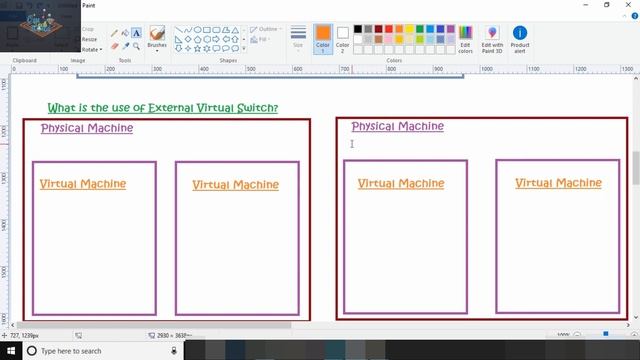Click the Brushes tool icon
The height and width of the screenshot is (360, 640).
click(x=157, y=33)
